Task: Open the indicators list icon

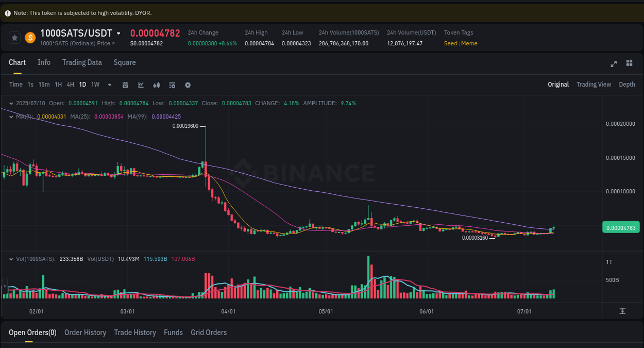Action: (x=172, y=85)
